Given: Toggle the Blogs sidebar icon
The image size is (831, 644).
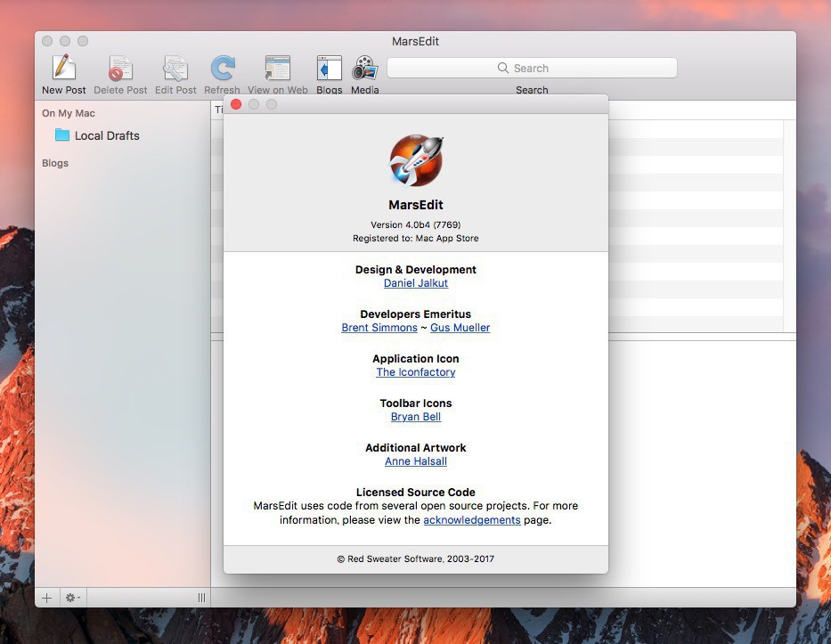Looking at the screenshot, I should coord(329,69).
